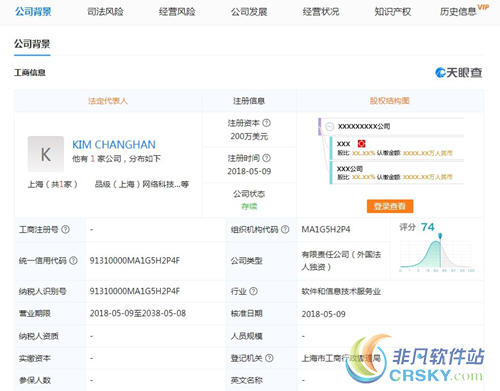Select 纳税人识别号 value 91310000MA1G5H2P4F
This screenshot has width=500, height=391.
[x=135, y=291]
